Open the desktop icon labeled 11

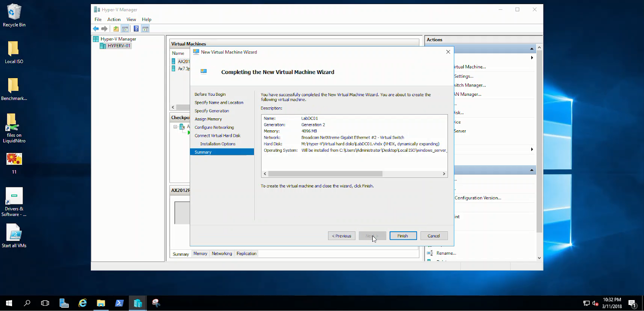click(14, 163)
